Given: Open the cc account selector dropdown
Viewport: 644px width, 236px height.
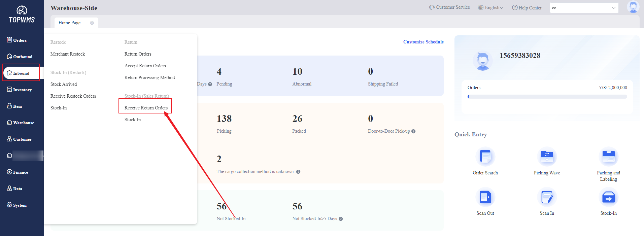Looking at the screenshot, I should (x=584, y=8).
